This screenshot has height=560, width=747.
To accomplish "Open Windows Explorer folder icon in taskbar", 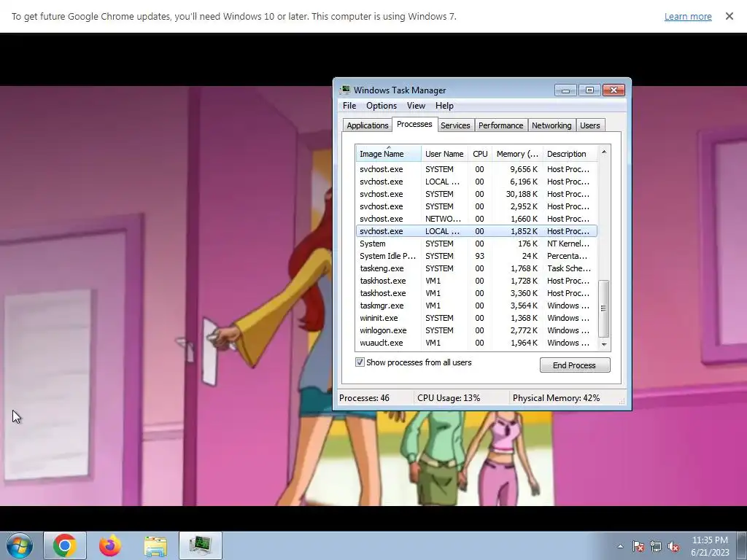I will click(155, 545).
